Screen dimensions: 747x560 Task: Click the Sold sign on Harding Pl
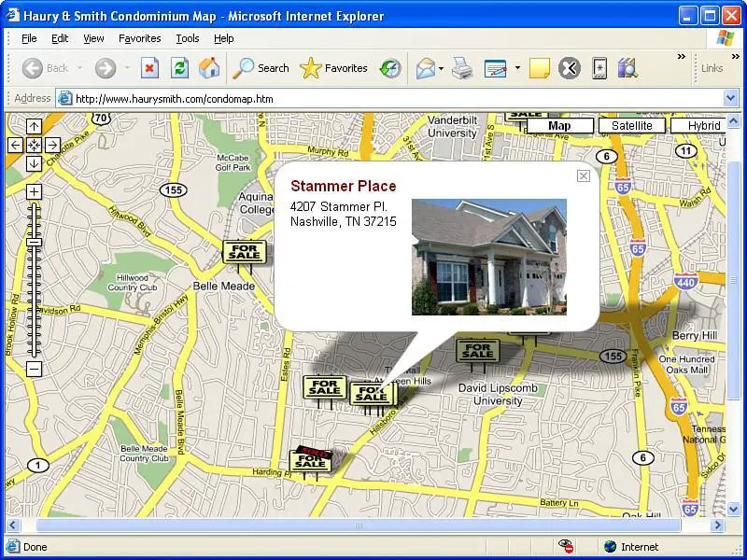[311, 462]
